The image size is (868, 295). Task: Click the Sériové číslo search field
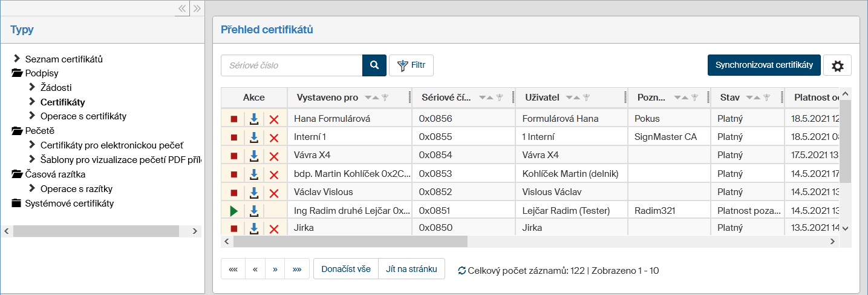(x=292, y=65)
